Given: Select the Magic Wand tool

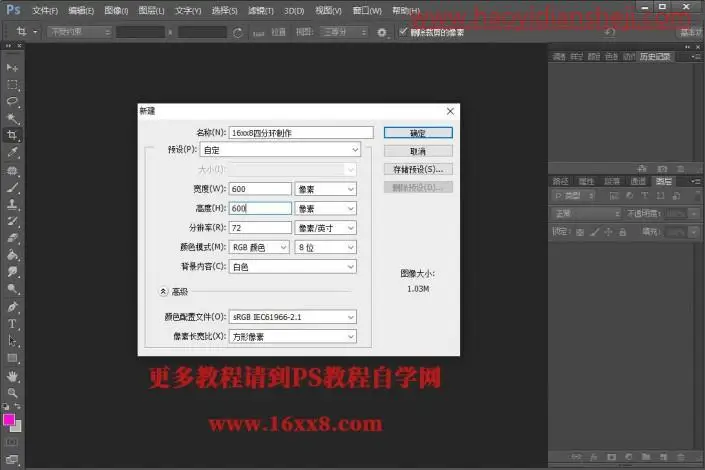Looking at the screenshot, I should click(x=12, y=118).
